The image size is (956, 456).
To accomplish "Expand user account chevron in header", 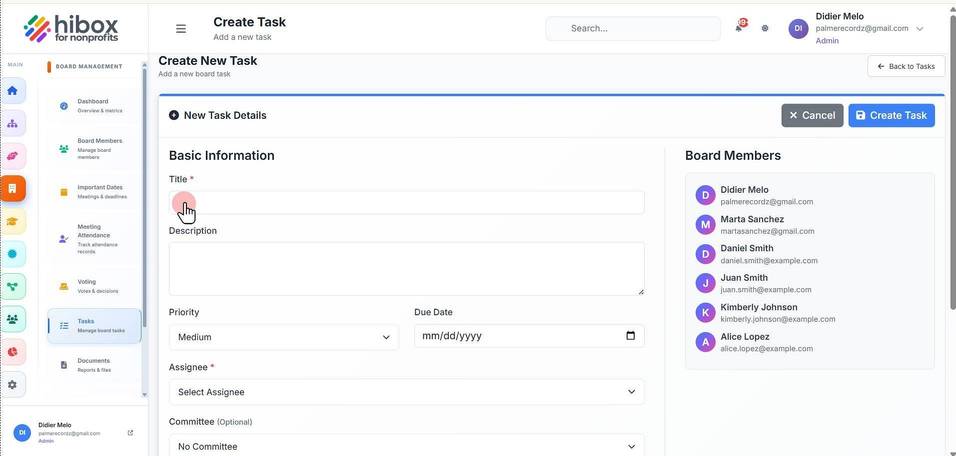I will (920, 29).
